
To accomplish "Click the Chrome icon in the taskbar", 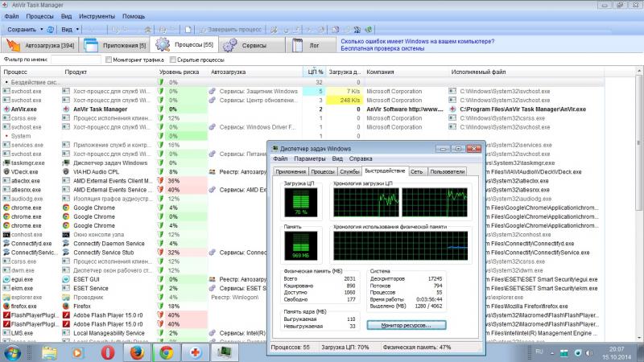I will tap(166, 352).
